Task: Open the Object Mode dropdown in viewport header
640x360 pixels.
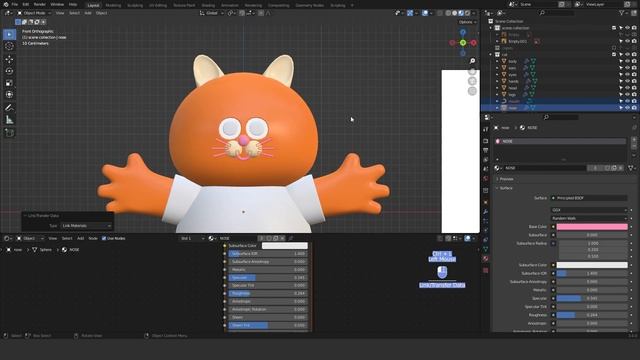Action: click(x=34, y=13)
